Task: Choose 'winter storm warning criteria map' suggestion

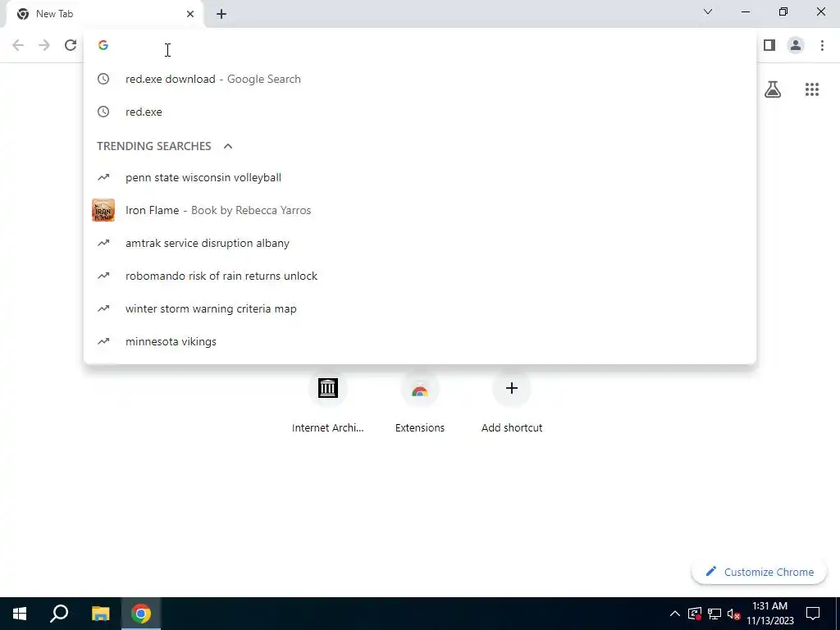Action: tap(420, 309)
